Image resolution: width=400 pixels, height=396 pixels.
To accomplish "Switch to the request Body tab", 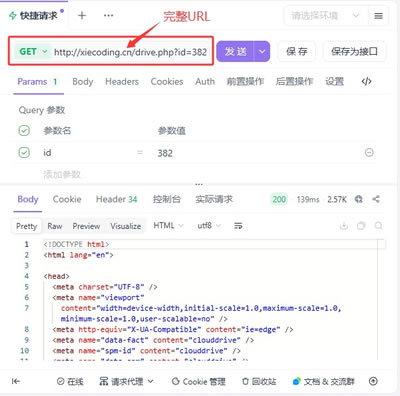I will pos(83,82).
